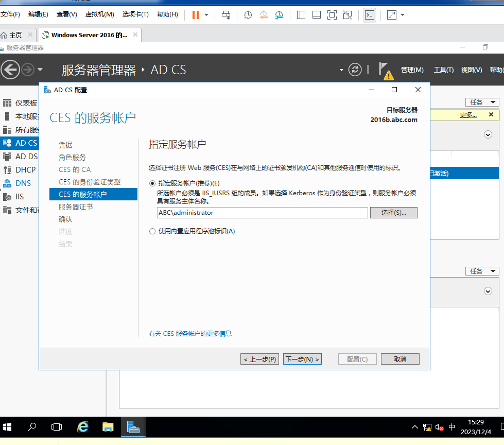
Task: Click the 更多... link
Action: (468, 114)
